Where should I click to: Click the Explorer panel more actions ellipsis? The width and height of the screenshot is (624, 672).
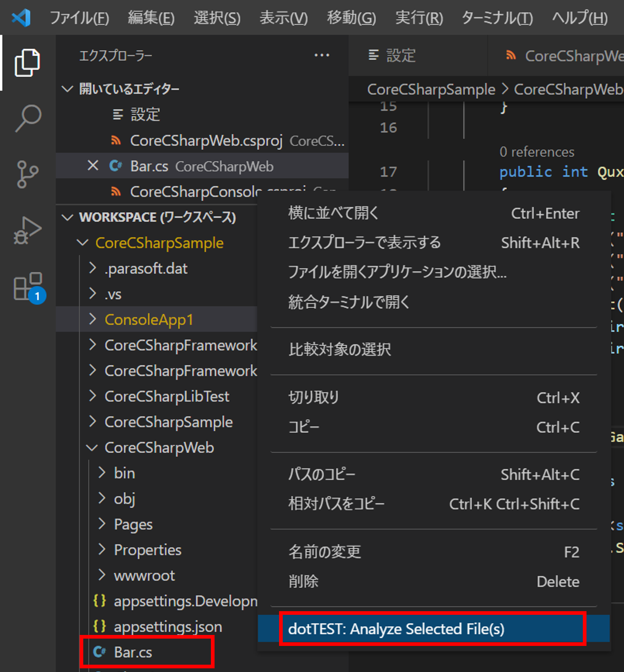[322, 55]
